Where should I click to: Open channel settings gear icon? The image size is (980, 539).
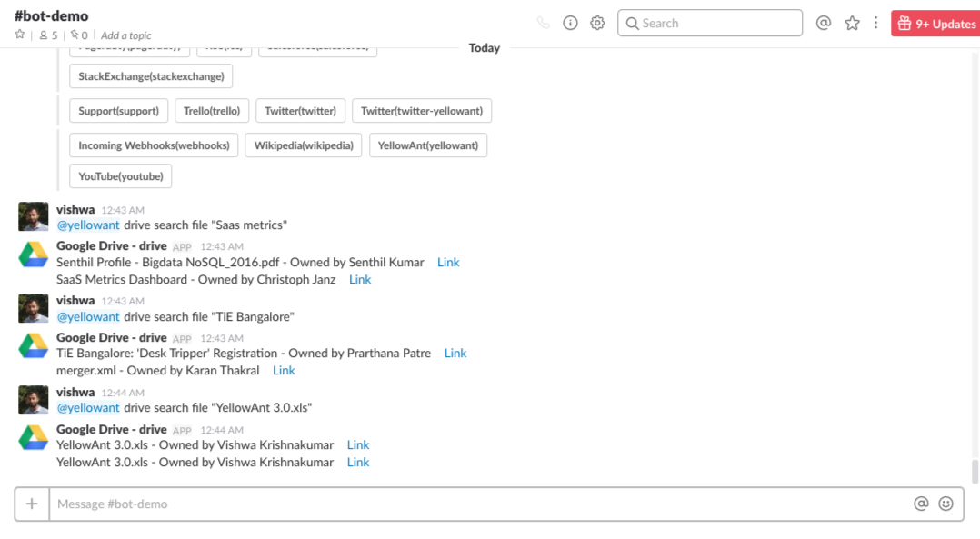coord(597,23)
